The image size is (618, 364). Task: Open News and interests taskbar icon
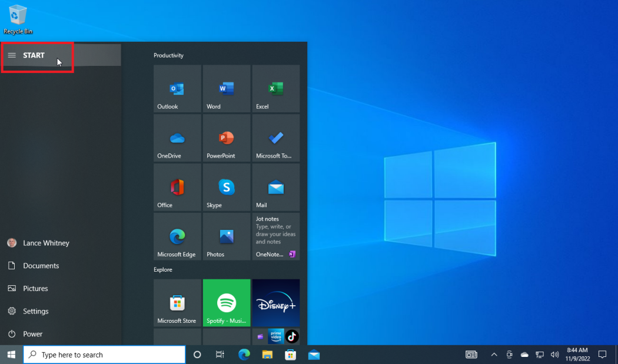tap(471, 355)
